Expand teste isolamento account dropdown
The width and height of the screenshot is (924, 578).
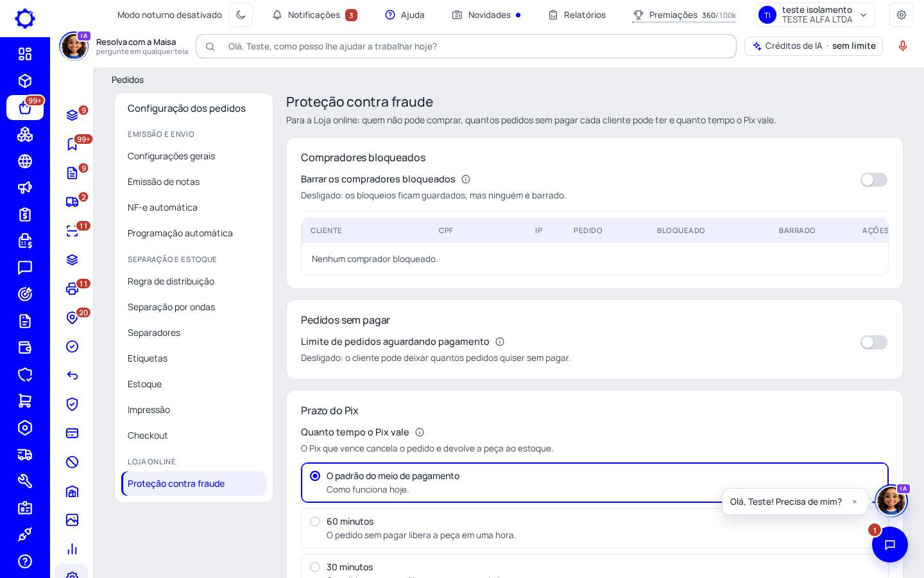(x=815, y=15)
